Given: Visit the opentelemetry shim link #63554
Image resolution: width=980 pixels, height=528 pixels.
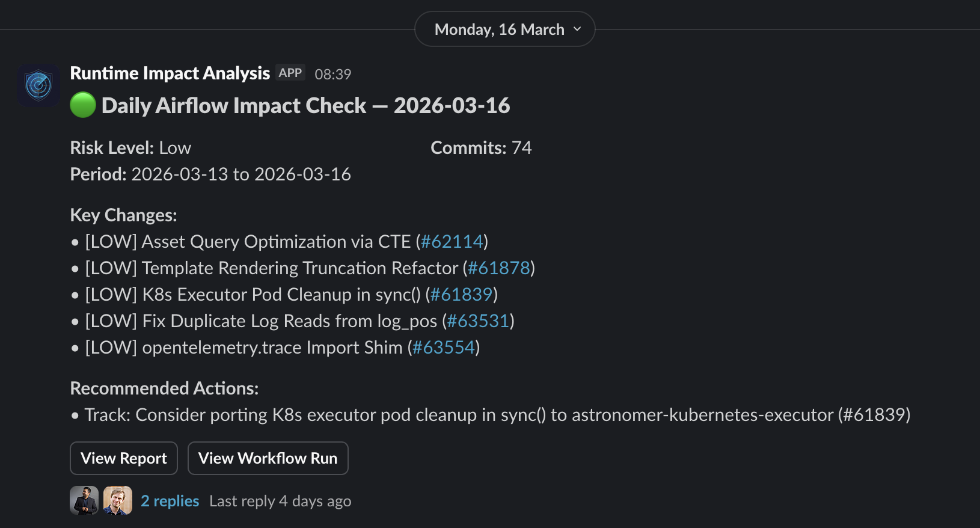Looking at the screenshot, I should (444, 348).
